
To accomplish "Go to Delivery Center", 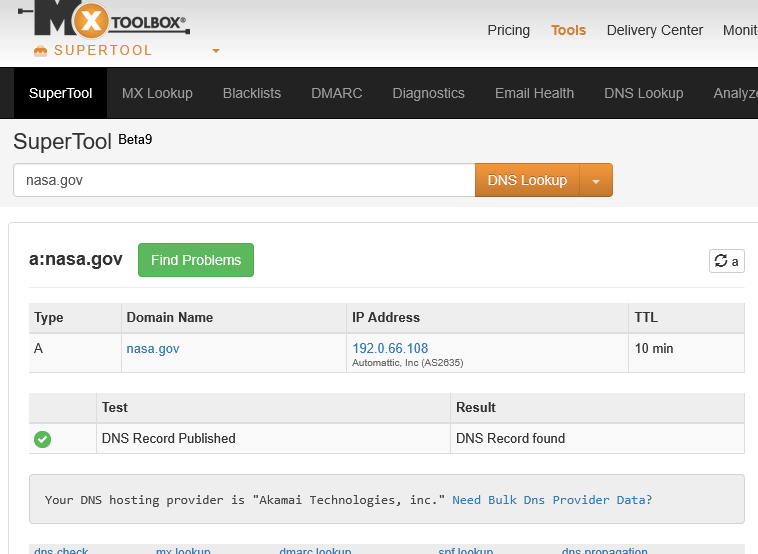I will point(655,30).
